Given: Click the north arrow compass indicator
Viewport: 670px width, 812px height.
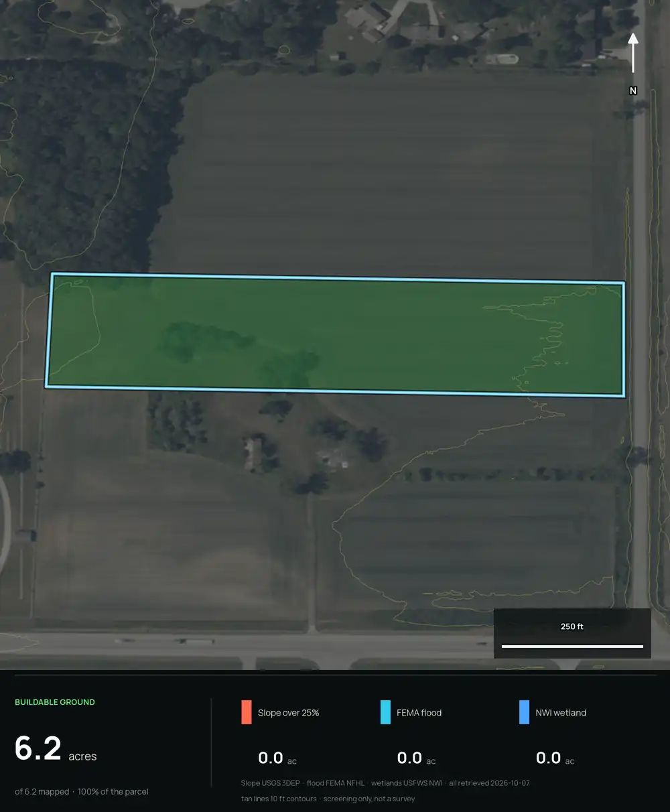Looking at the screenshot, I should pos(632,54).
